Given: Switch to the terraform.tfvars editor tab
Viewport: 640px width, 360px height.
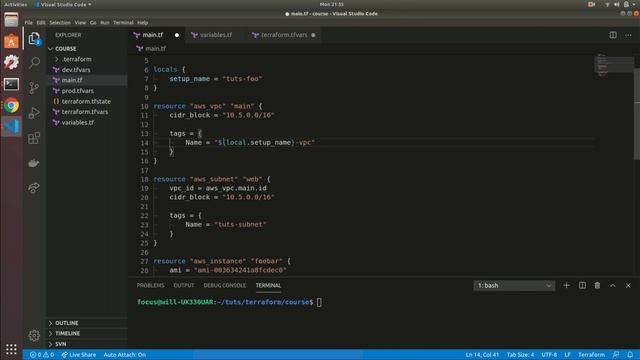Looking at the screenshot, I should click(x=284, y=35).
